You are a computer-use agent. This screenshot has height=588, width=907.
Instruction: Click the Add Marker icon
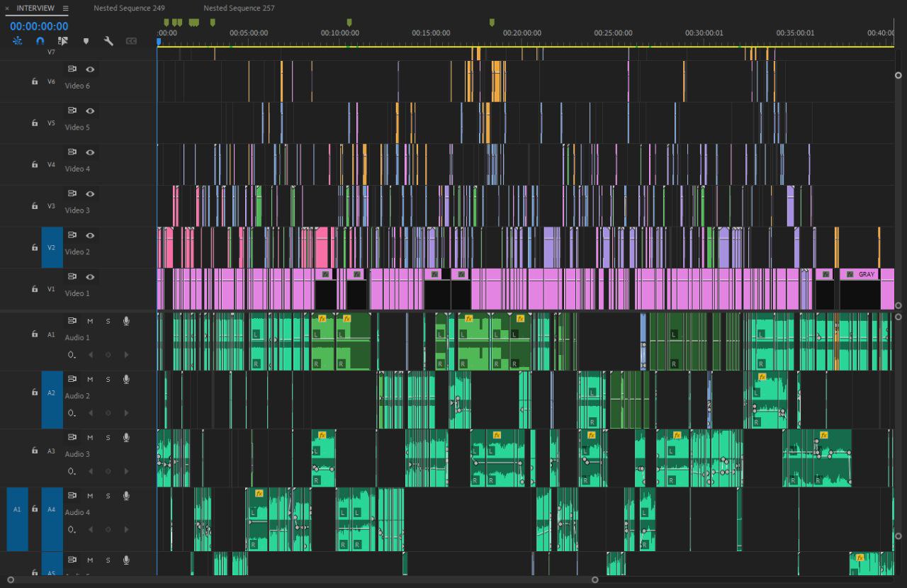click(x=86, y=41)
